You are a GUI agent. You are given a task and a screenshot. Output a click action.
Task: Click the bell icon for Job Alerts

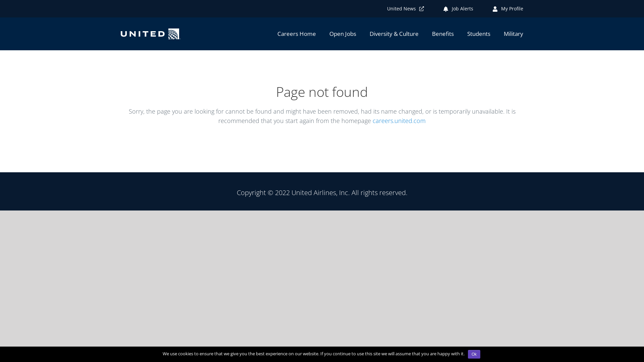pyautogui.click(x=446, y=9)
